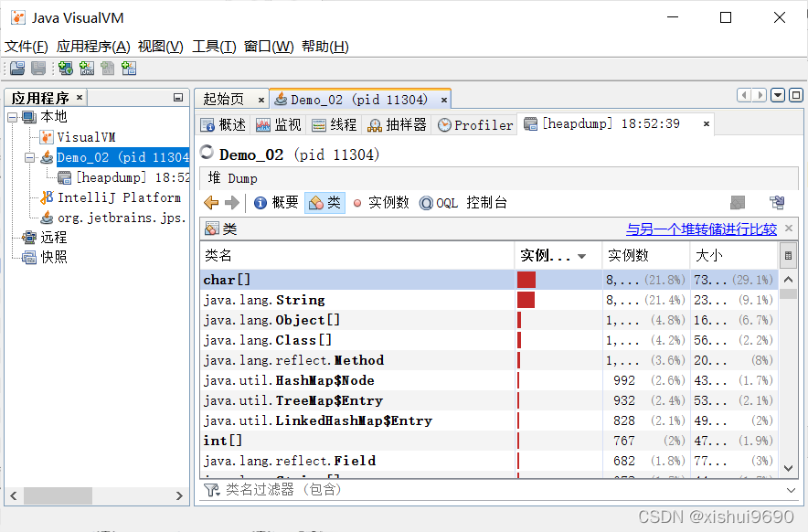This screenshot has width=808, height=532.
Task: Sort by the Instances bar column header
Action: (558, 255)
